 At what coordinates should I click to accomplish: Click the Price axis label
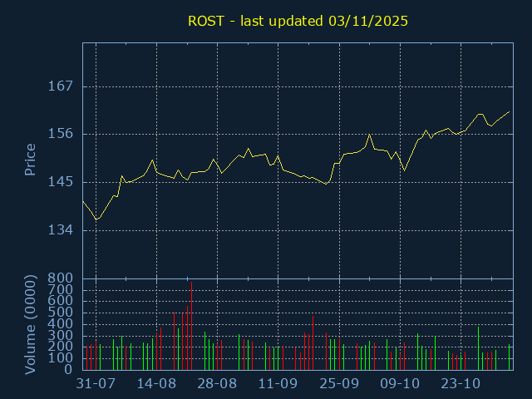pyautogui.click(x=30, y=160)
